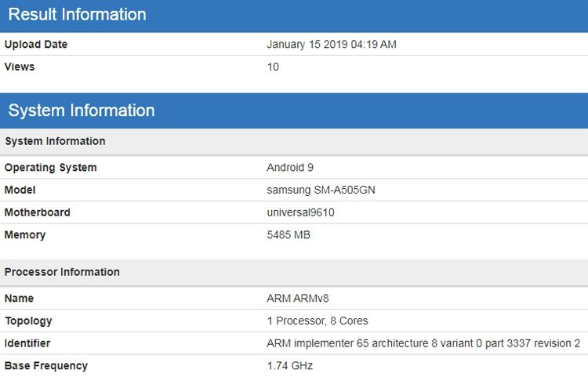The image size is (588, 388).
Task: Click the gray System Information subheading
Action: 55,141
